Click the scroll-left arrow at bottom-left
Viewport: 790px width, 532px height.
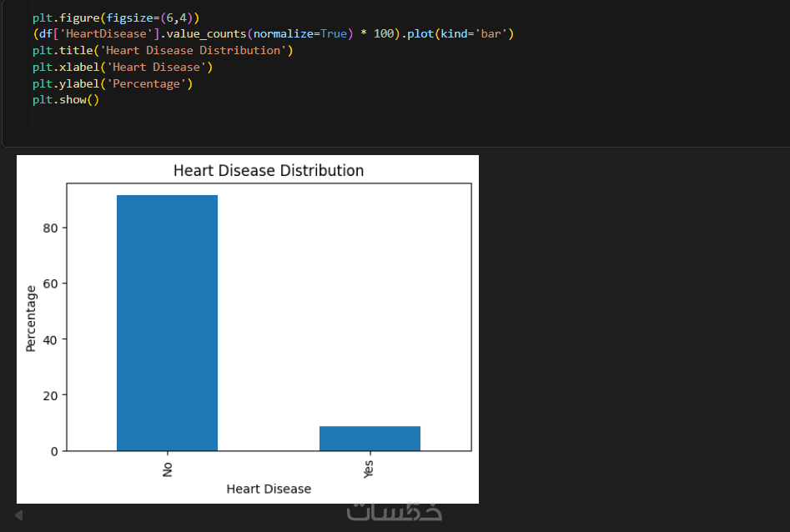18,515
